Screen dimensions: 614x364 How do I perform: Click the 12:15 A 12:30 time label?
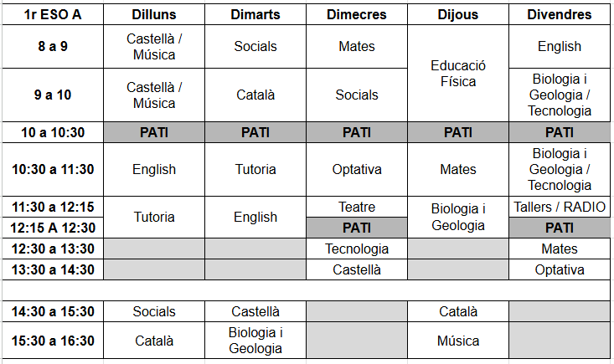(52, 228)
